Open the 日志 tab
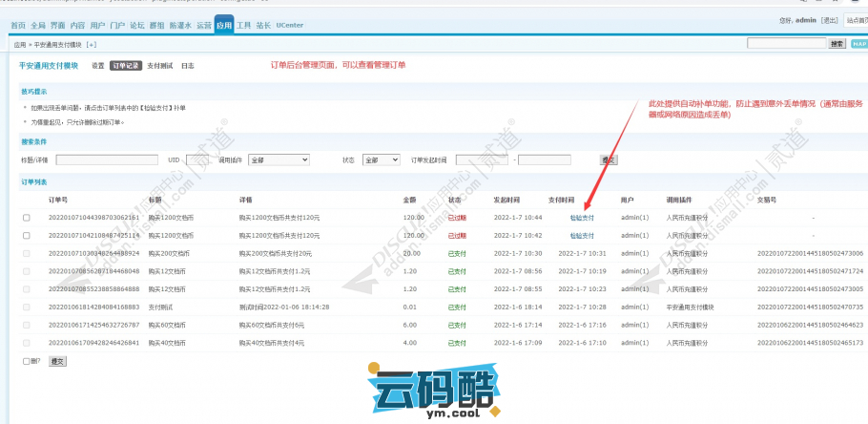The image size is (868, 424). pyautogui.click(x=188, y=66)
